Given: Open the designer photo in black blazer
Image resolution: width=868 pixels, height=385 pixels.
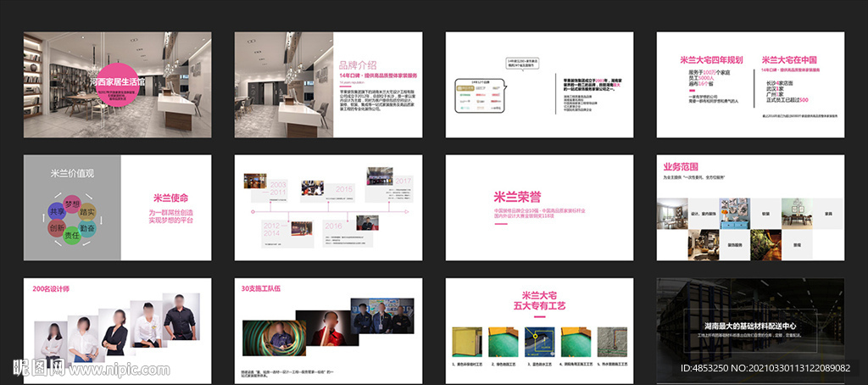Looking at the screenshot, I should [x=115, y=334].
